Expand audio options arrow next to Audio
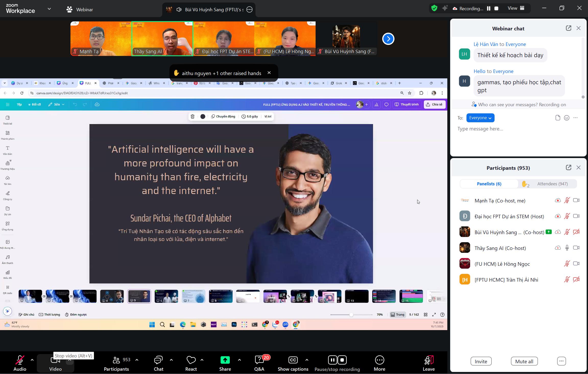Screen dimensions: 588x374 [x=32, y=360]
